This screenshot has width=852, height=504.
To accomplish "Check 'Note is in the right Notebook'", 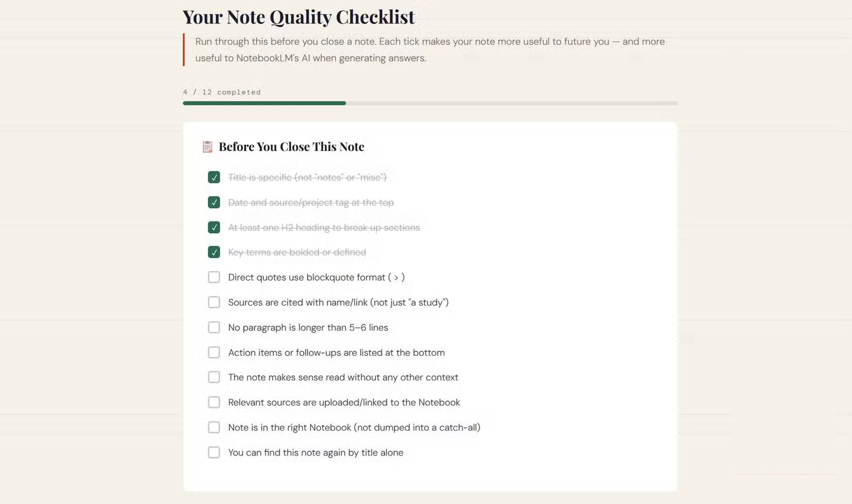I will pyautogui.click(x=214, y=427).
